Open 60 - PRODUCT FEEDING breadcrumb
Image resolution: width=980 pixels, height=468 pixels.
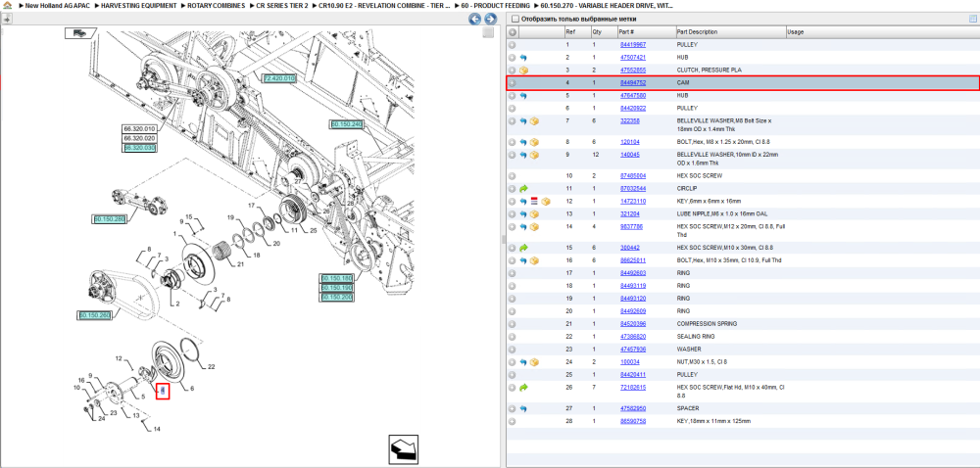pyautogui.click(x=496, y=5)
